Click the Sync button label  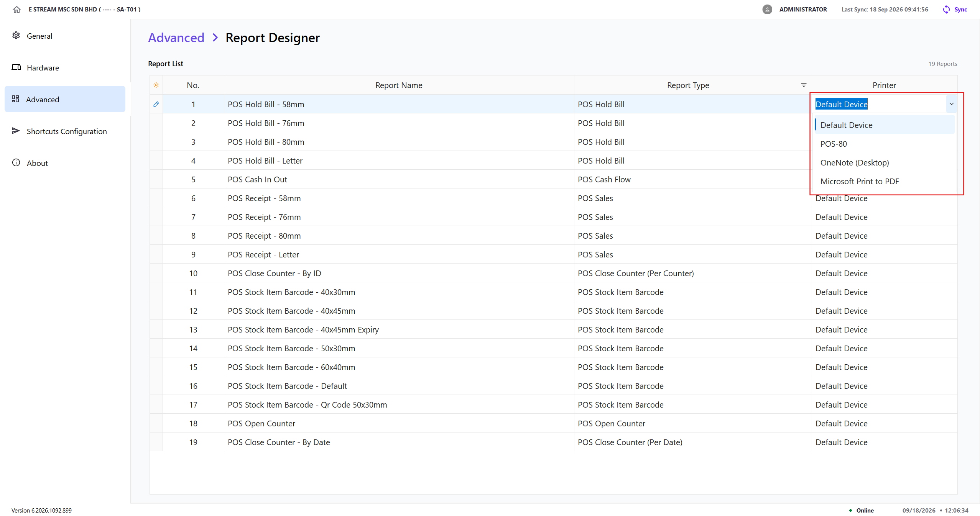[x=960, y=10]
